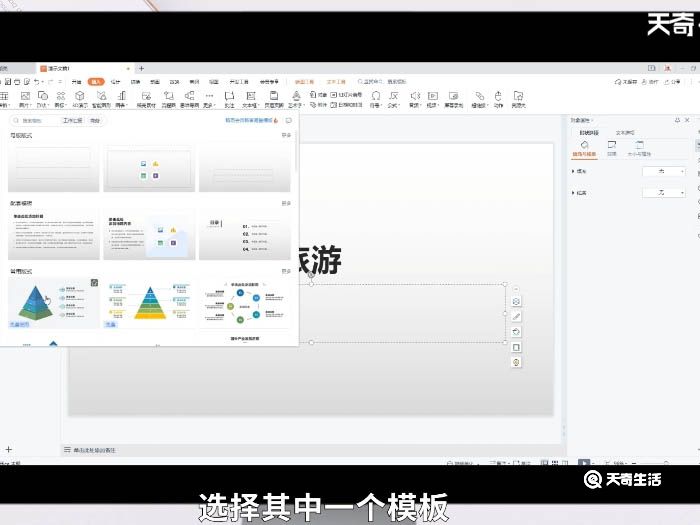The width and height of the screenshot is (700, 525).
Task: Click the Hyperlink chain icon
Action: tap(479, 96)
